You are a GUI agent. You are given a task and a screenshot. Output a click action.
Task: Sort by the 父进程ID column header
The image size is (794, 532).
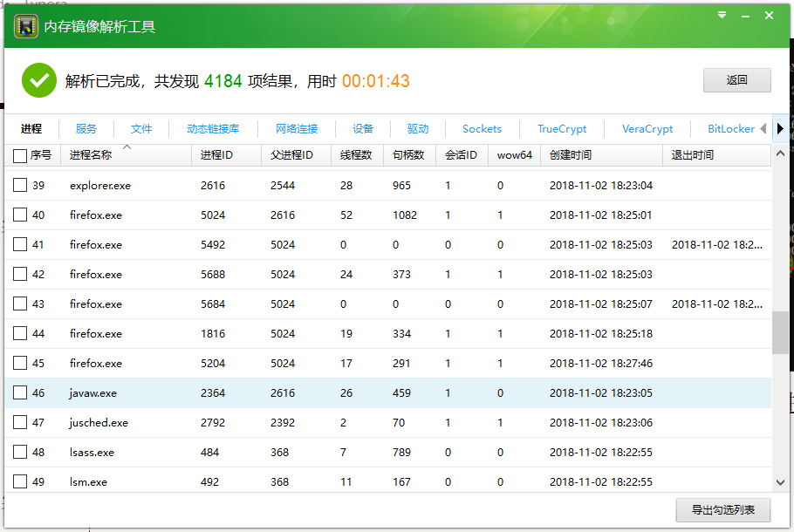[x=297, y=155]
